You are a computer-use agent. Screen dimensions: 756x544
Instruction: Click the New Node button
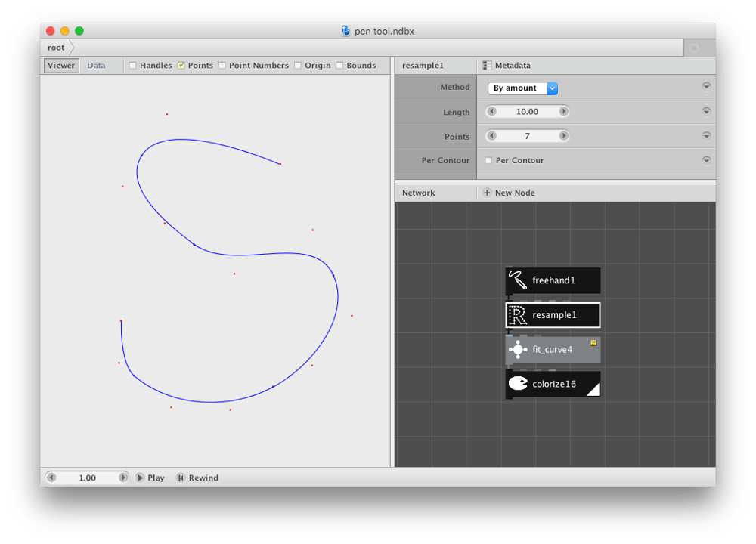point(509,193)
